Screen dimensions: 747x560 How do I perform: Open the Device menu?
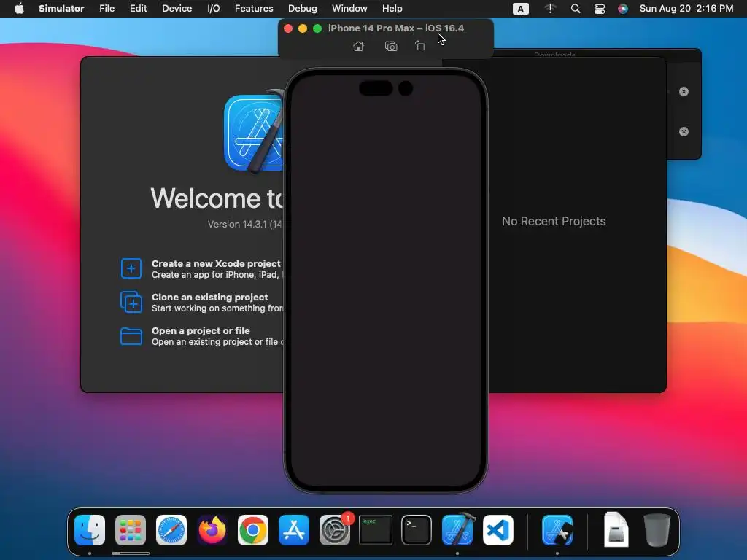[x=177, y=9]
